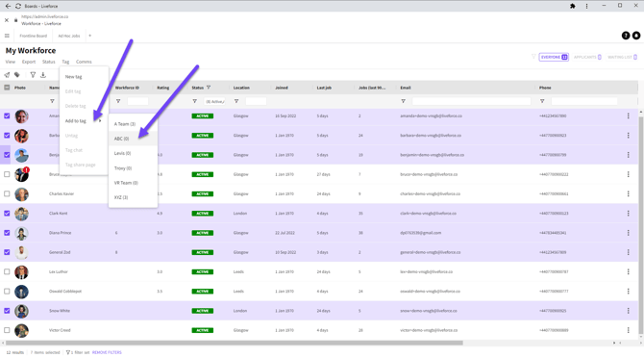This screenshot has height=358, width=644.
Task: Toggle the select-all header checkbox
Action: point(7,88)
